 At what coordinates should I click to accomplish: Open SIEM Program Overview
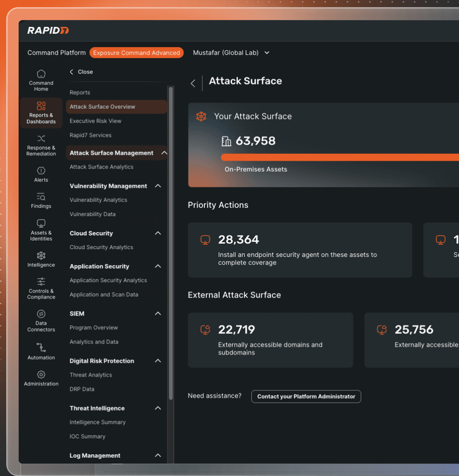[x=93, y=328]
